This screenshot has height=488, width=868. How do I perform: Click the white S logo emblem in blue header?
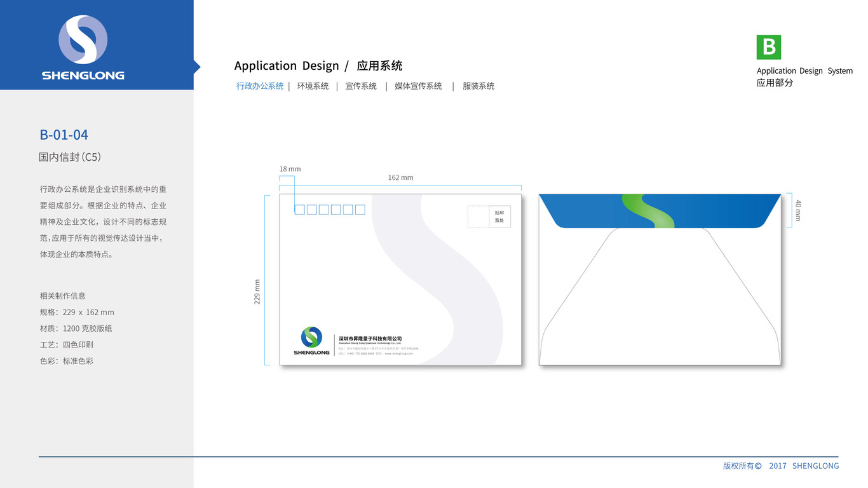[83, 39]
